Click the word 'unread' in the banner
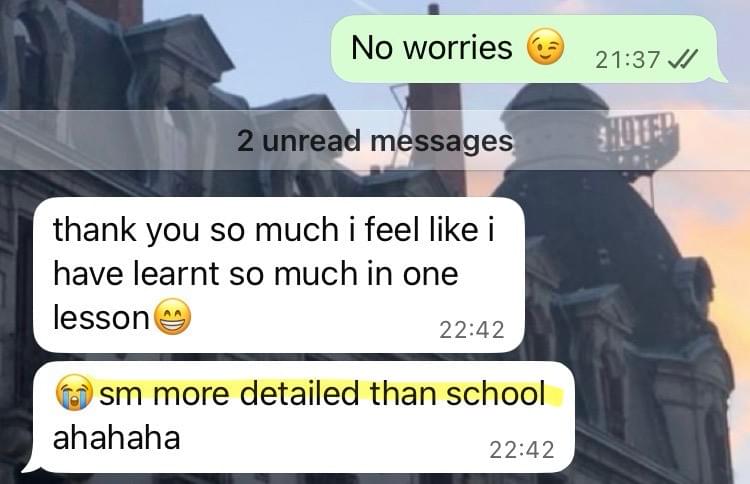The height and width of the screenshot is (484, 750). (x=312, y=141)
